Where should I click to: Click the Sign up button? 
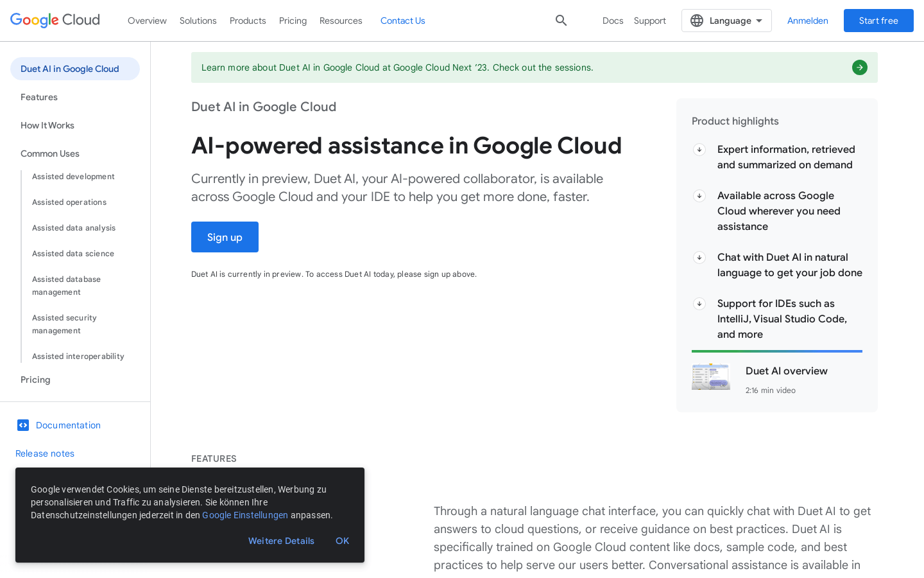225,236
